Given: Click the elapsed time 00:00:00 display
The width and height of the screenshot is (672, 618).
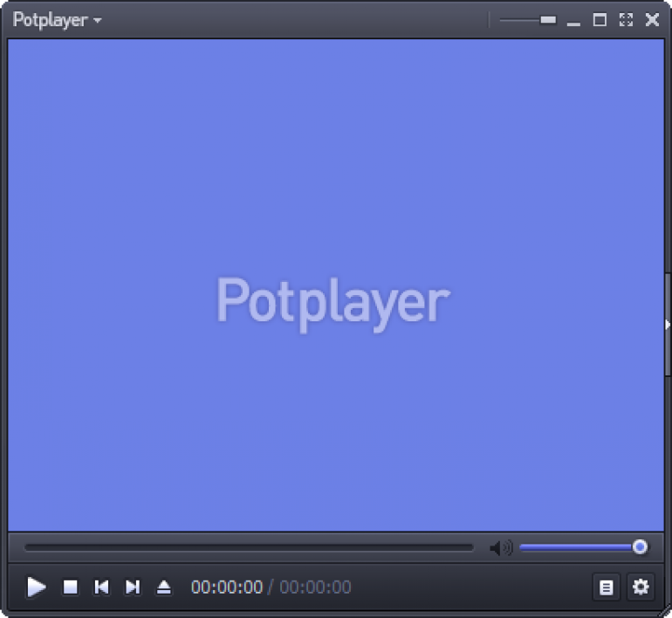Looking at the screenshot, I should [227, 587].
